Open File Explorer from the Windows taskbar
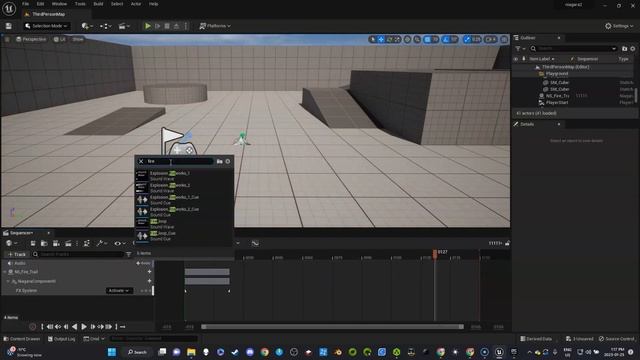 191,352
